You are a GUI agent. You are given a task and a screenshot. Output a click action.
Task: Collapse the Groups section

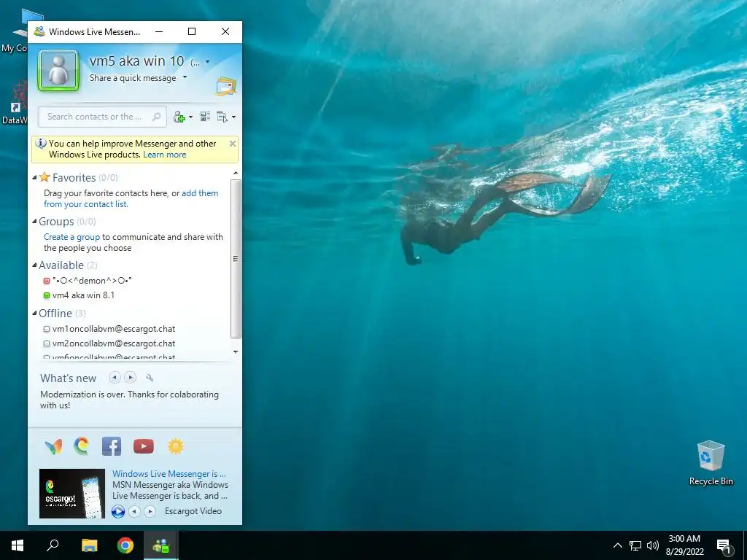tap(34, 222)
